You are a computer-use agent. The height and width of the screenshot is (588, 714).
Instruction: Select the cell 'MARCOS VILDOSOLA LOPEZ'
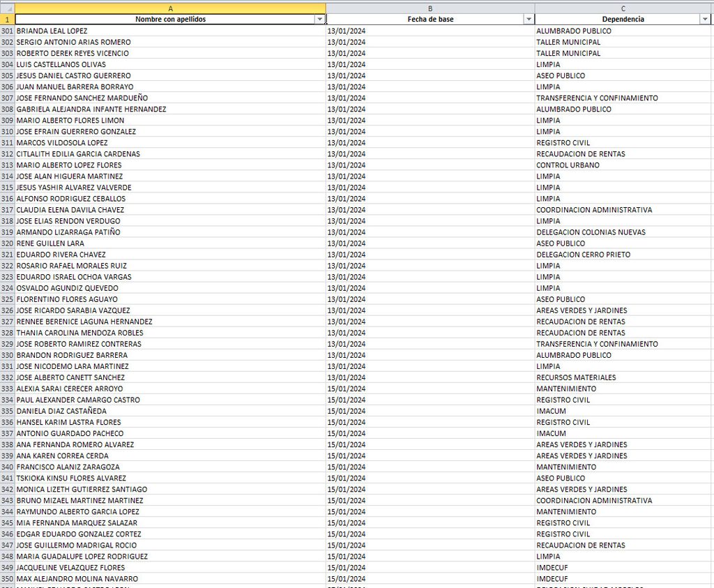click(x=170, y=142)
